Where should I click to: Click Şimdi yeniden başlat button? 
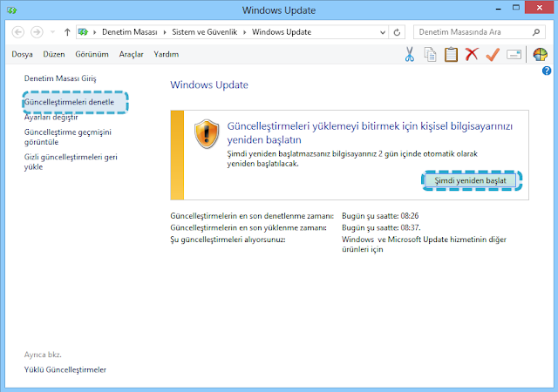(x=470, y=180)
